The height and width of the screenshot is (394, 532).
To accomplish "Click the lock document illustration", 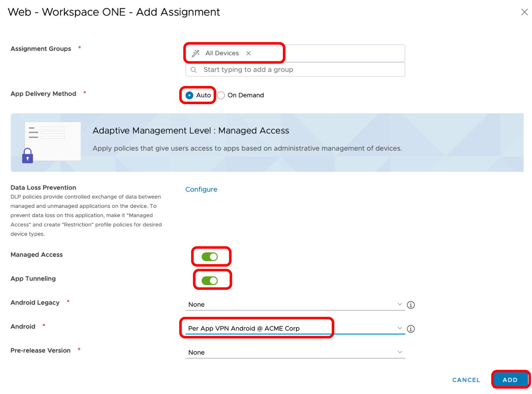I will [x=51, y=142].
